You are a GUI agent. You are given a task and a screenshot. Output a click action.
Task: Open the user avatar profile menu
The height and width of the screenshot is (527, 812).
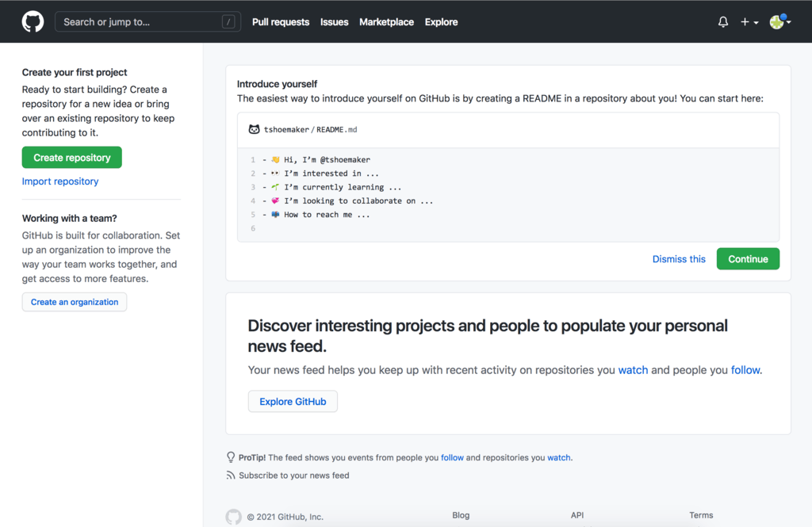(x=780, y=22)
